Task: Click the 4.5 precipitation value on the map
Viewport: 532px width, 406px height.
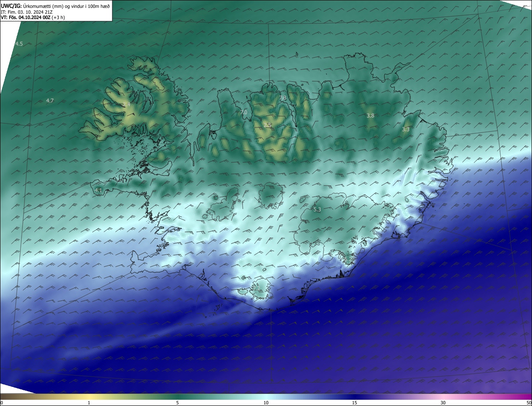Action: (x=19, y=44)
